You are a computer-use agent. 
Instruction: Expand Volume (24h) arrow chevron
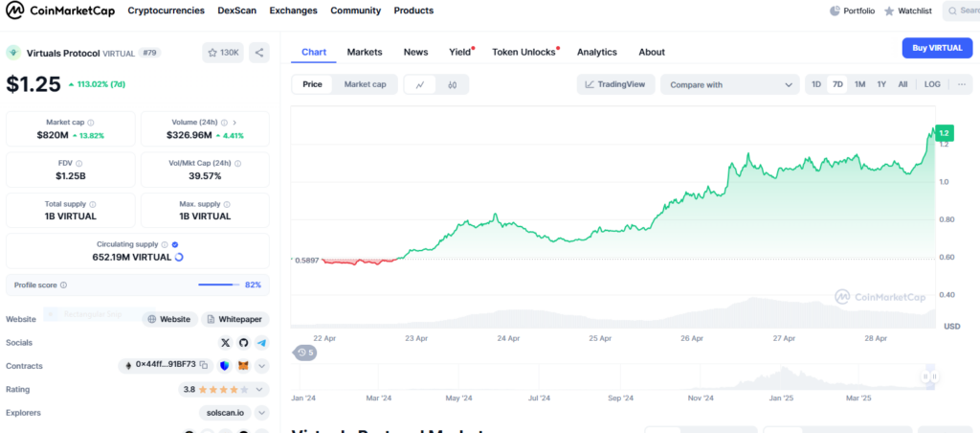(x=235, y=123)
